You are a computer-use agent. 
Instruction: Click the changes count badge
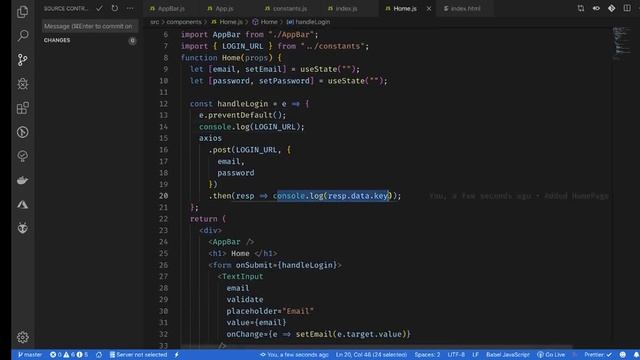click(132, 40)
